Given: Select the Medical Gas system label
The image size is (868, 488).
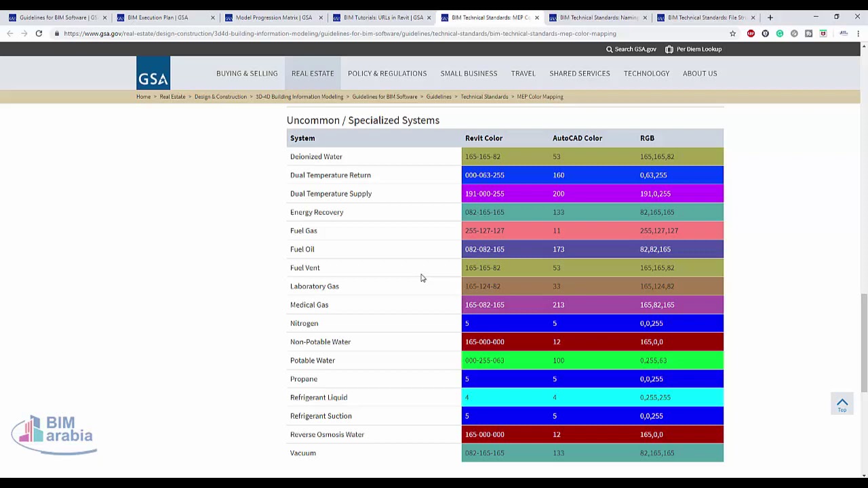Looking at the screenshot, I should click(309, 305).
